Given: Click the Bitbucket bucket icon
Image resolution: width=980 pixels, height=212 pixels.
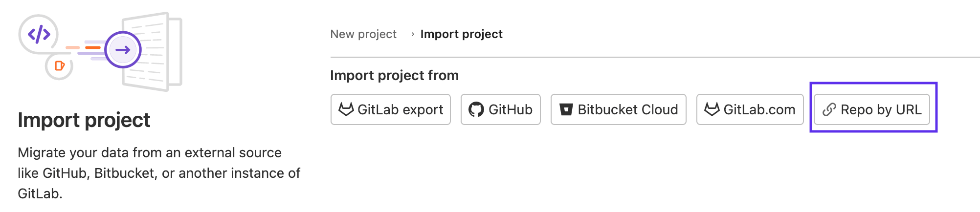Looking at the screenshot, I should 566,109.
